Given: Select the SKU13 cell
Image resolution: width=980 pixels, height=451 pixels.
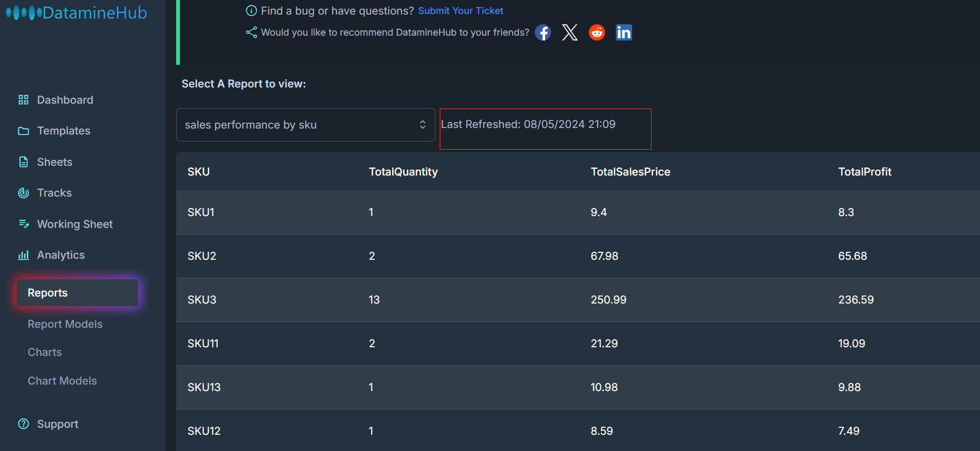Looking at the screenshot, I should (x=204, y=387).
